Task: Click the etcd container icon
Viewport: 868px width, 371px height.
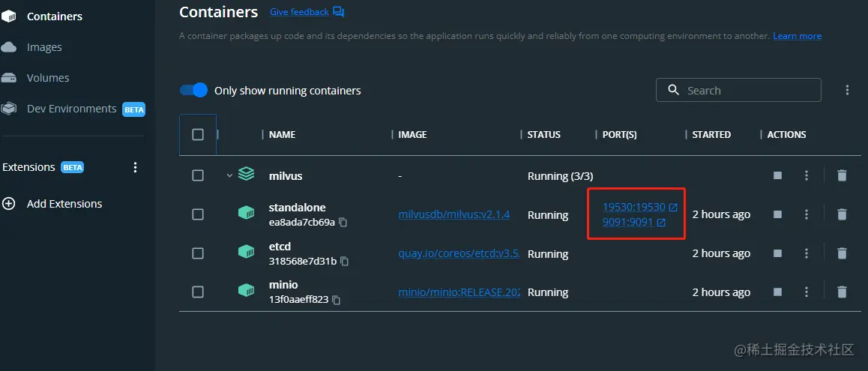Action: click(247, 251)
